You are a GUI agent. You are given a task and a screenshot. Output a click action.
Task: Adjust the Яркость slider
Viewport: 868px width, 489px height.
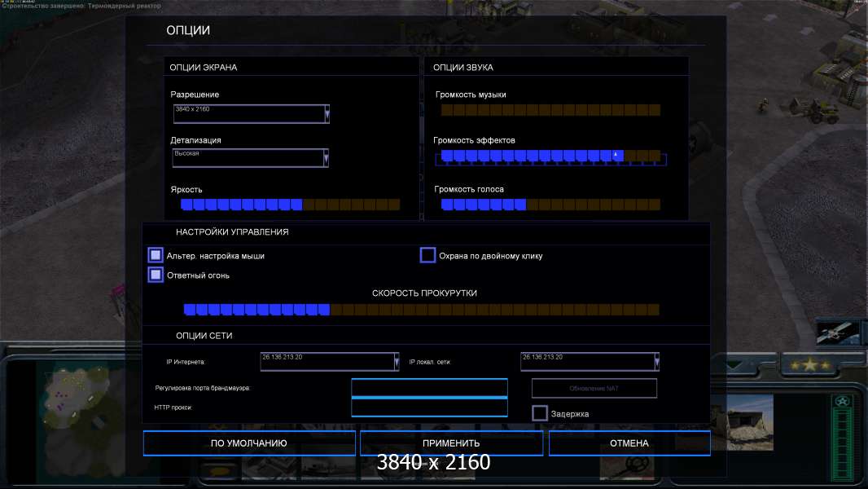(290, 205)
